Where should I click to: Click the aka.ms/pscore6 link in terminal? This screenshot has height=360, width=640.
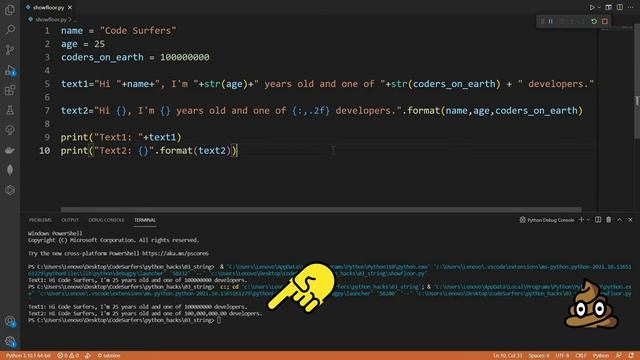coord(176,253)
